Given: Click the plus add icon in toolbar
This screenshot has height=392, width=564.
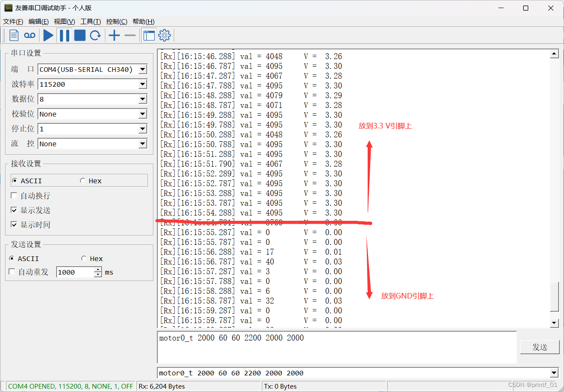Looking at the screenshot, I should pyautogui.click(x=114, y=36).
